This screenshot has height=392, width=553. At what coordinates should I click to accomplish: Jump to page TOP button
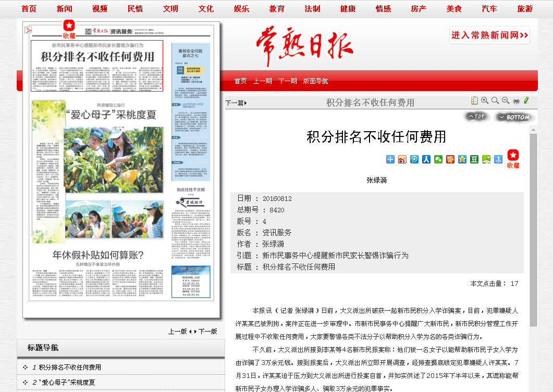476,117
